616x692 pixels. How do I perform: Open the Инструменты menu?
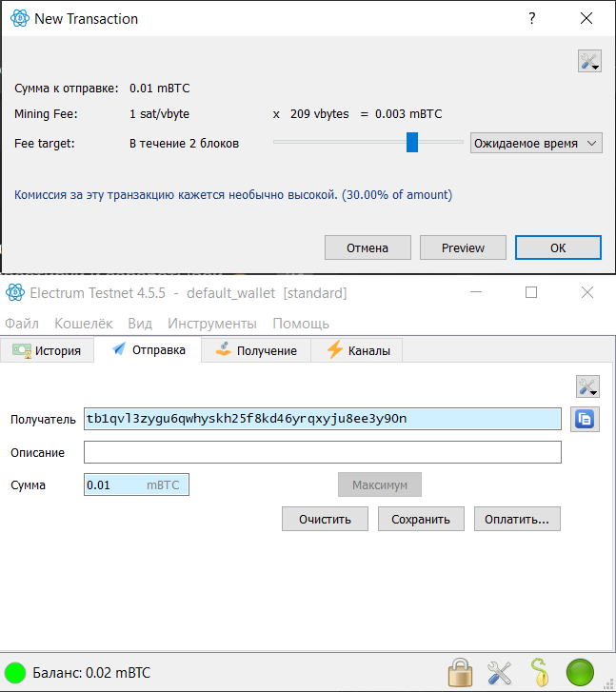(212, 324)
